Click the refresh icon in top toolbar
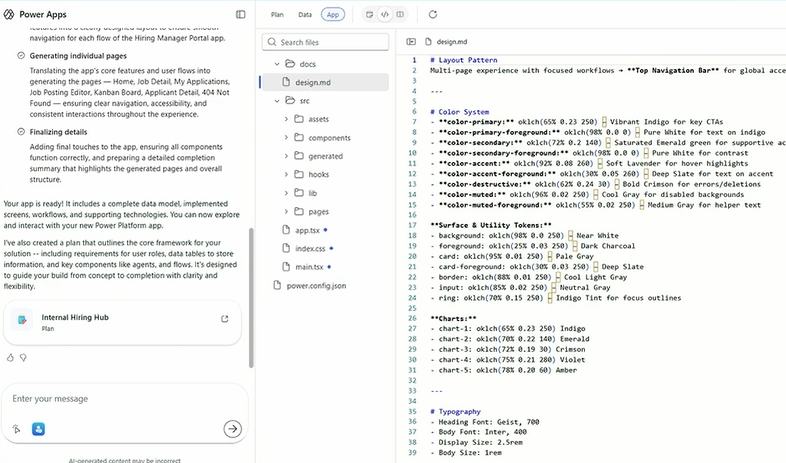 click(x=432, y=15)
